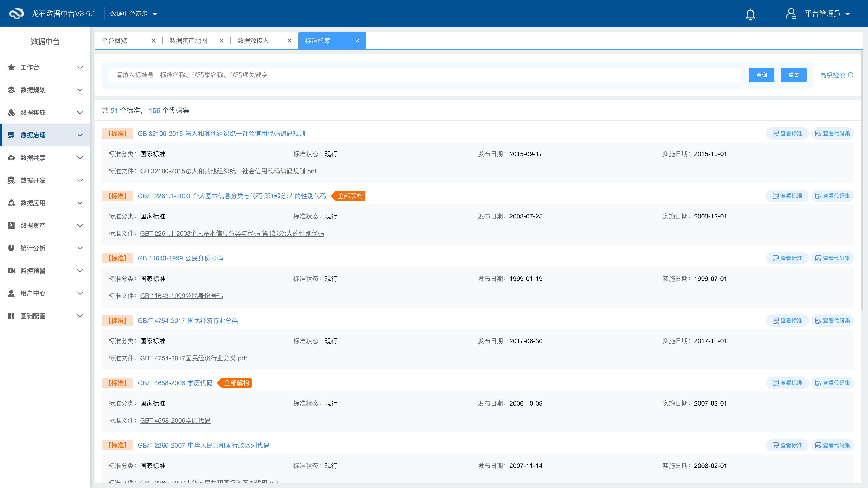
Task: Open the notification bell icon
Action: pos(750,14)
